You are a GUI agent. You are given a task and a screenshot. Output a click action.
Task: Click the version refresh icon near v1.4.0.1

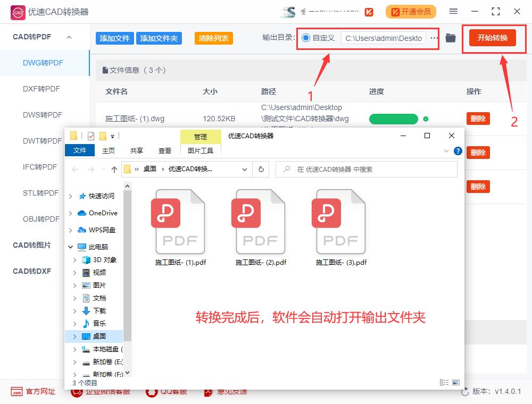click(x=464, y=392)
